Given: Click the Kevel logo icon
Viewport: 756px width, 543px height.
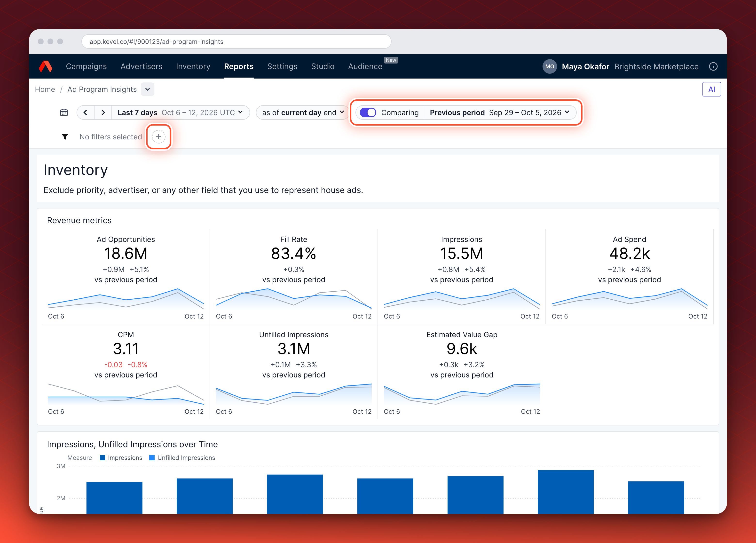Looking at the screenshot, I should (46, 66).
